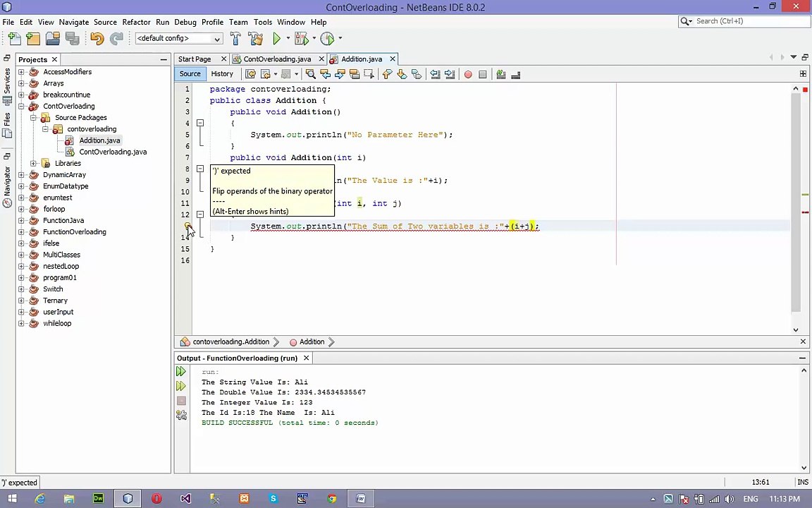The width and height of the screenshot is (812, 508).
Task: Click Shift Line Right icon
Action: (450, 74)
